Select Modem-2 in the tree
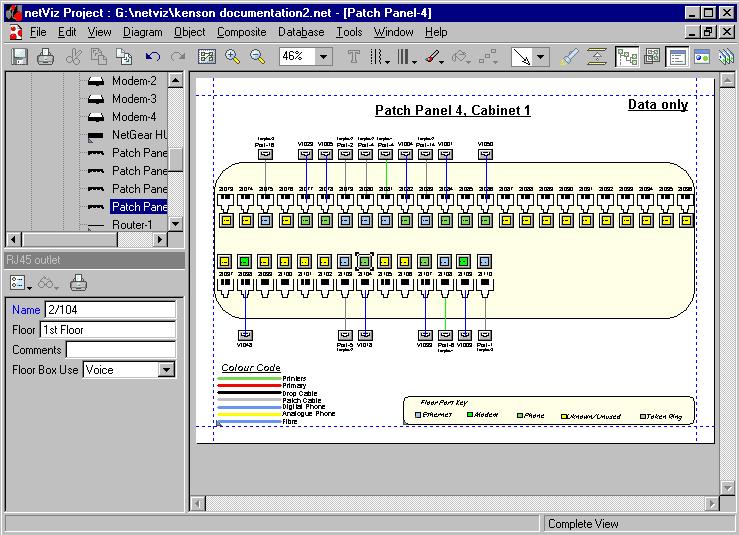This screenshot has height=535, width=739. click(x=134, y=81)
